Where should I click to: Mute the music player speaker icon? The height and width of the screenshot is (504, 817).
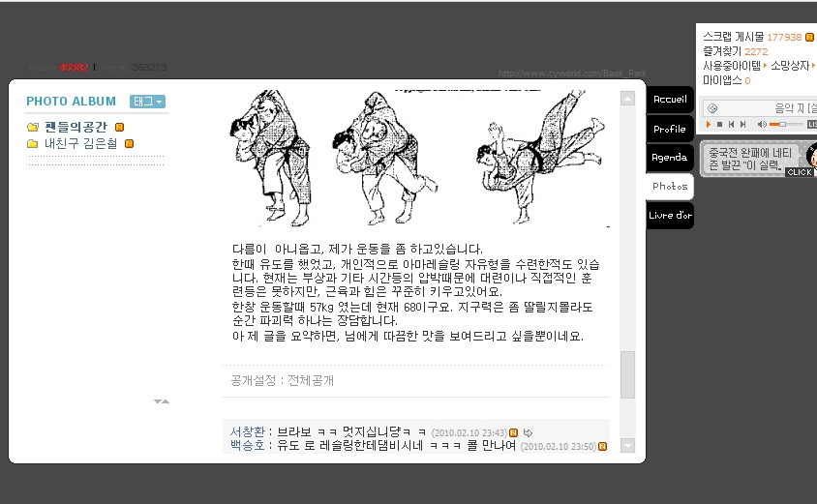[761, 125]
